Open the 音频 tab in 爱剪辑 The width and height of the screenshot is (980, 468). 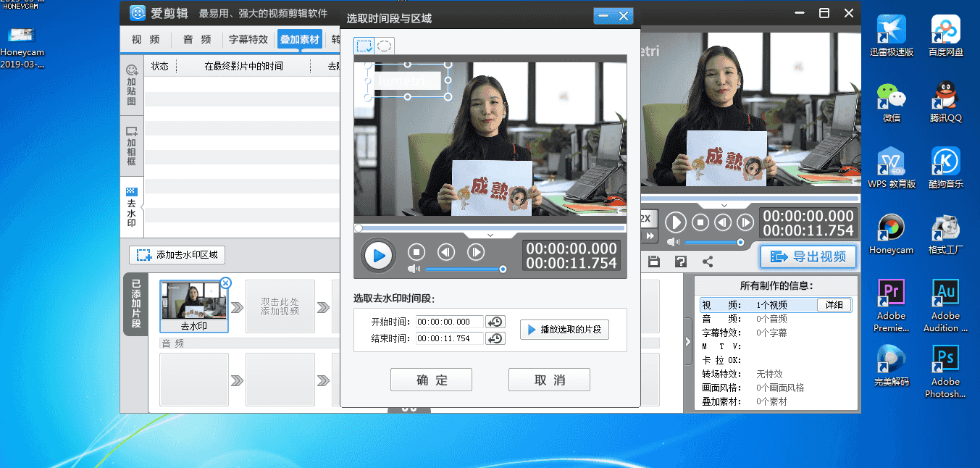(197, 40)
